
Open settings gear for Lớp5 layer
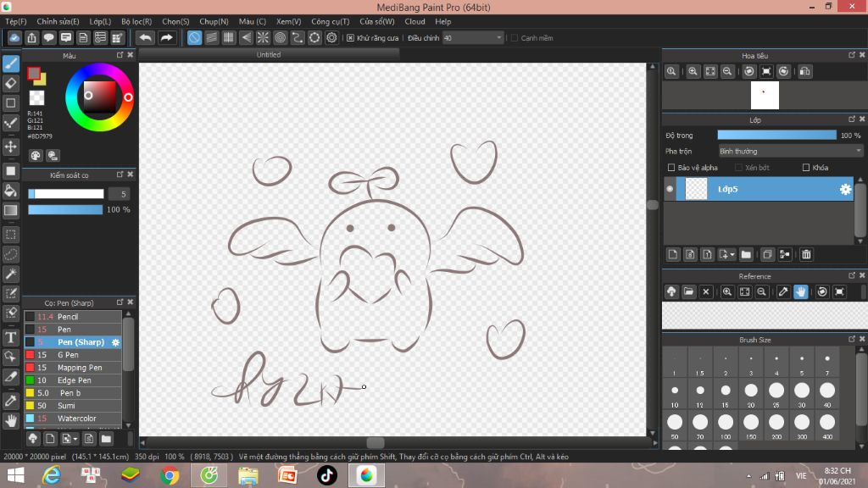pyautogui.click(x=845, y=189)
